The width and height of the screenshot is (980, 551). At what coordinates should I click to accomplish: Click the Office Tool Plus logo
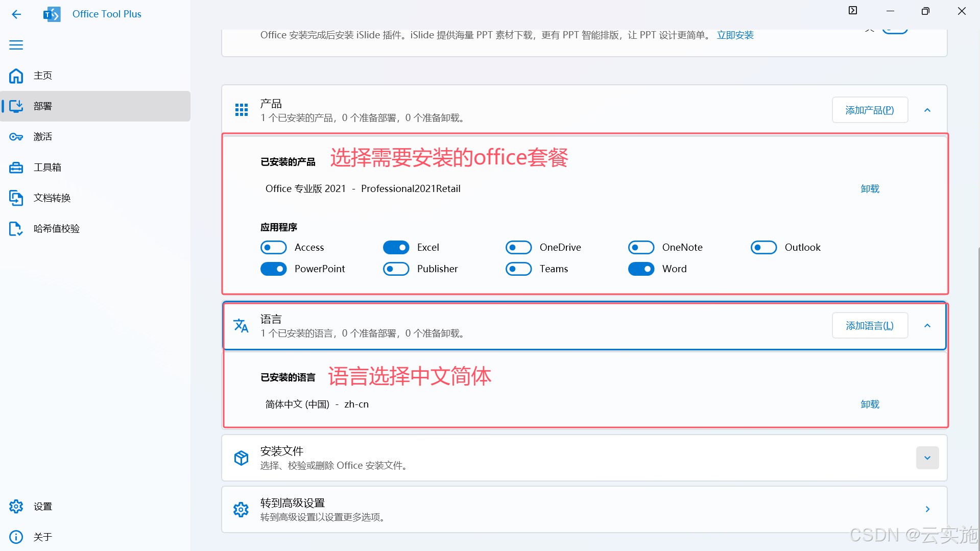click(x=52, y=14)
